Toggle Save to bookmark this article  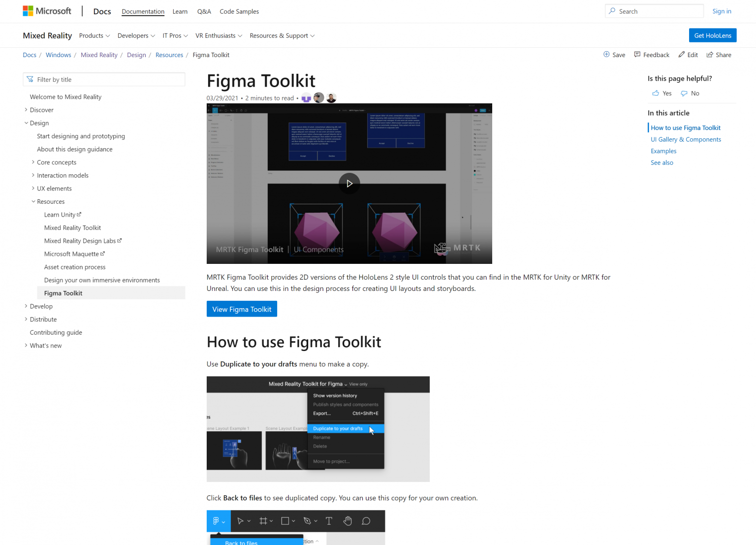614,55
